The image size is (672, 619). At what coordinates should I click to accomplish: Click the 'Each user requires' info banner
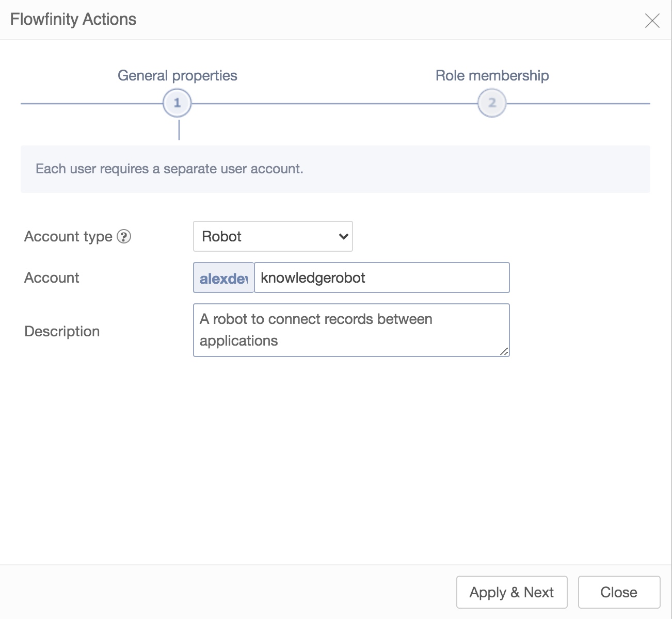[x=335, y=169]
